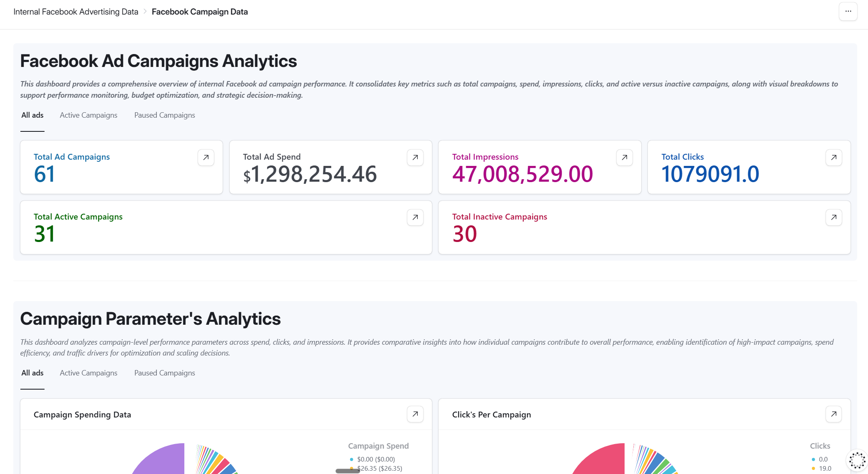Click the Total Inactive Campaigns label

499,217
